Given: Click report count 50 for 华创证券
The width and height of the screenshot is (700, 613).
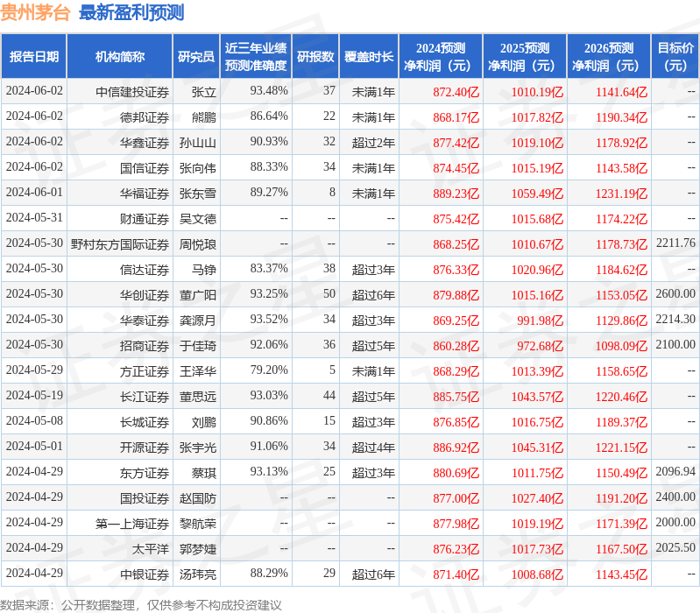Looking at the screenshot, I should tap(329, 293).
